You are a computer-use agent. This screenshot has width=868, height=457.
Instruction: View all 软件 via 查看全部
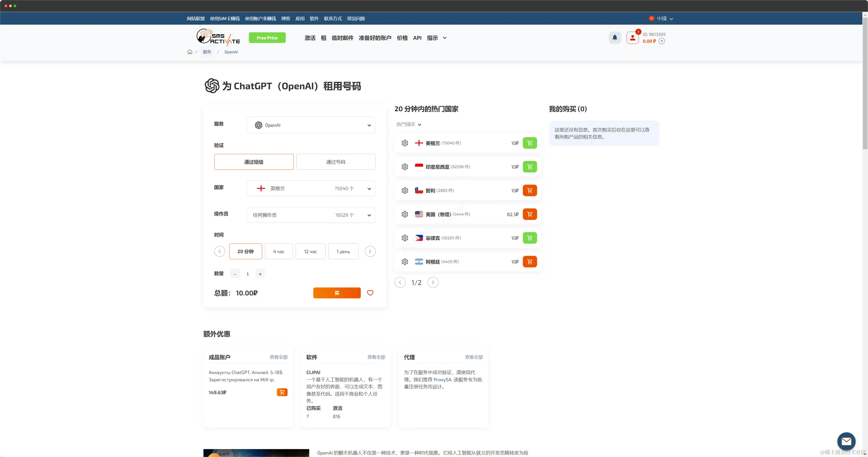pos(376,357)
